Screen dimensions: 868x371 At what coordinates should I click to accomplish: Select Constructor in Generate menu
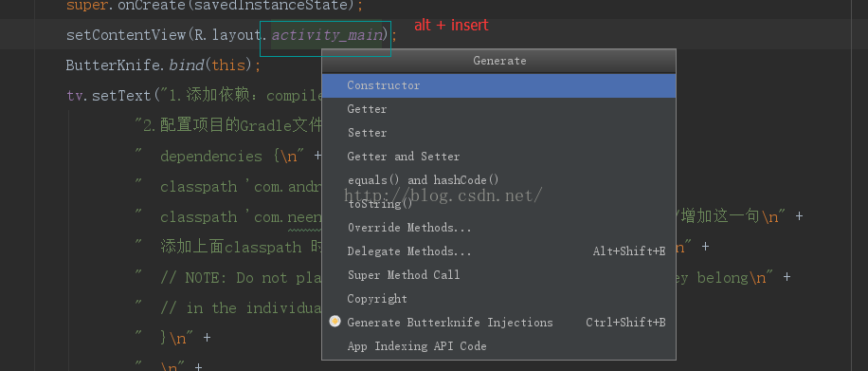pyautogui.click(x=498, y=85)
